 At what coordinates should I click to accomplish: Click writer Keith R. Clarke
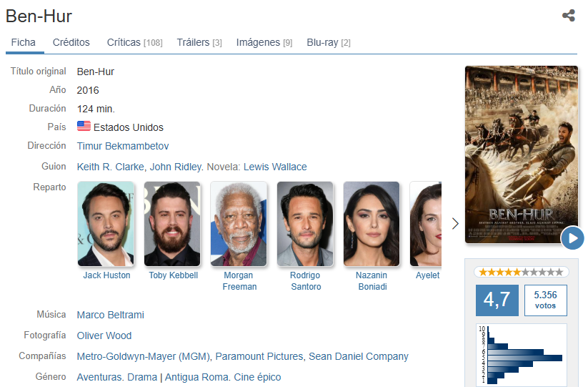coord(111,167)
